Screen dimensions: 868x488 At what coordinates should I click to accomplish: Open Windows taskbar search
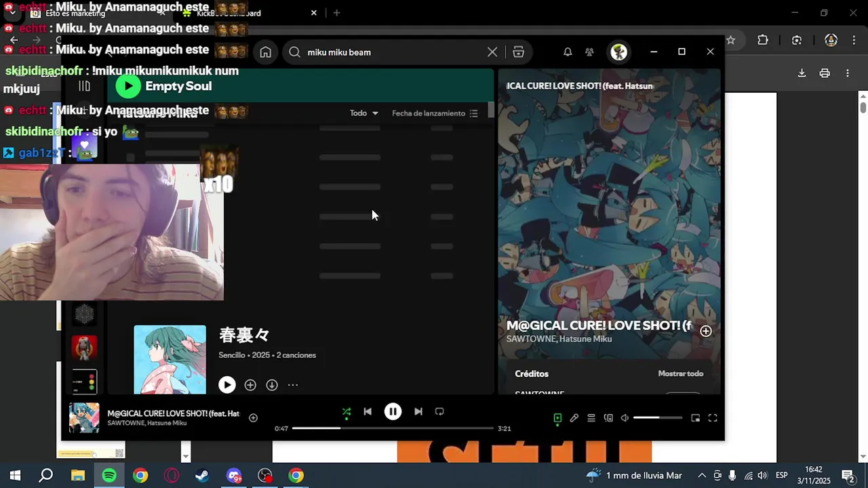point(46,476)
